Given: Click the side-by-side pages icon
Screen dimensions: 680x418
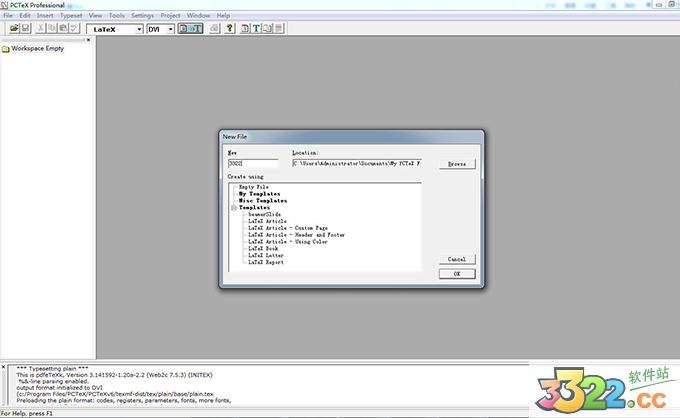Looking at the screenshot, I should tap(268, 29).
